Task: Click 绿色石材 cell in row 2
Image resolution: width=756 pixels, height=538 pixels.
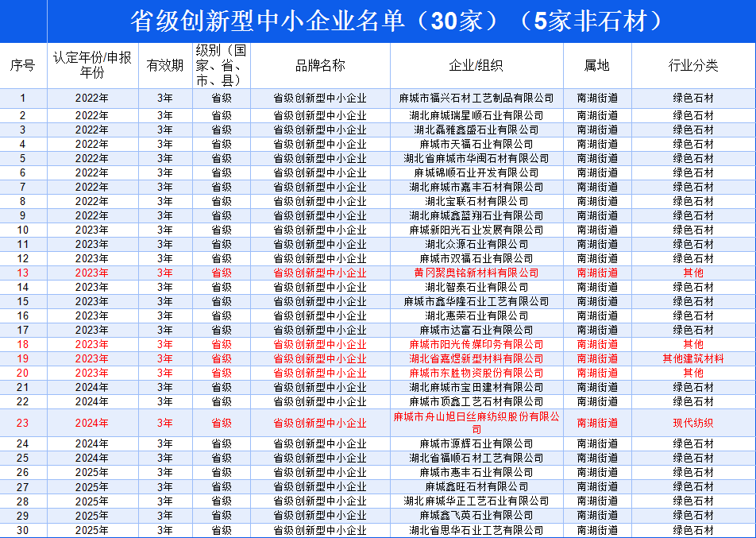Action: [x=693, y=116]
